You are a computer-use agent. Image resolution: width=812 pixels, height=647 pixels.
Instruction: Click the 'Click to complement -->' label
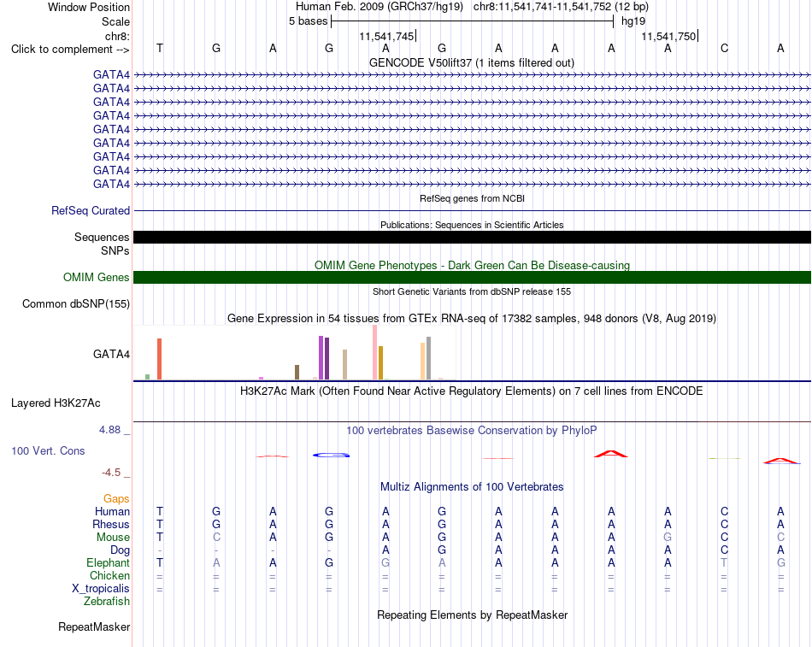click(x=70, y=50)
